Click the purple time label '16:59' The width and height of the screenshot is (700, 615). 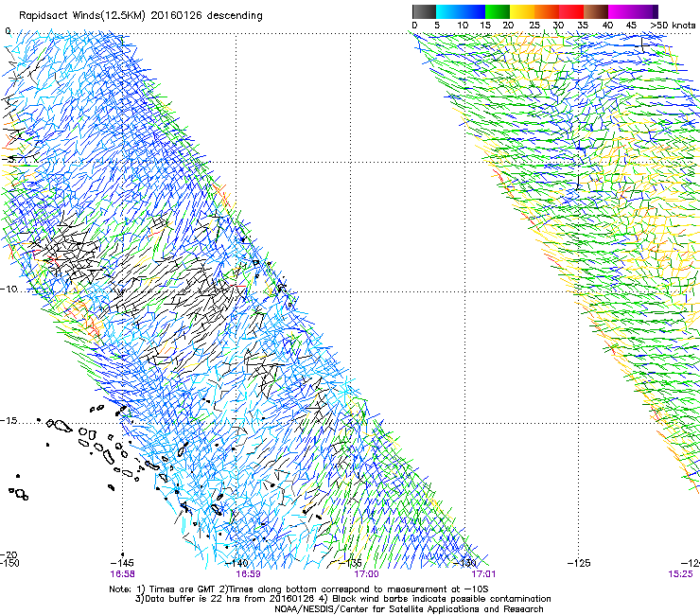point(248,574)
